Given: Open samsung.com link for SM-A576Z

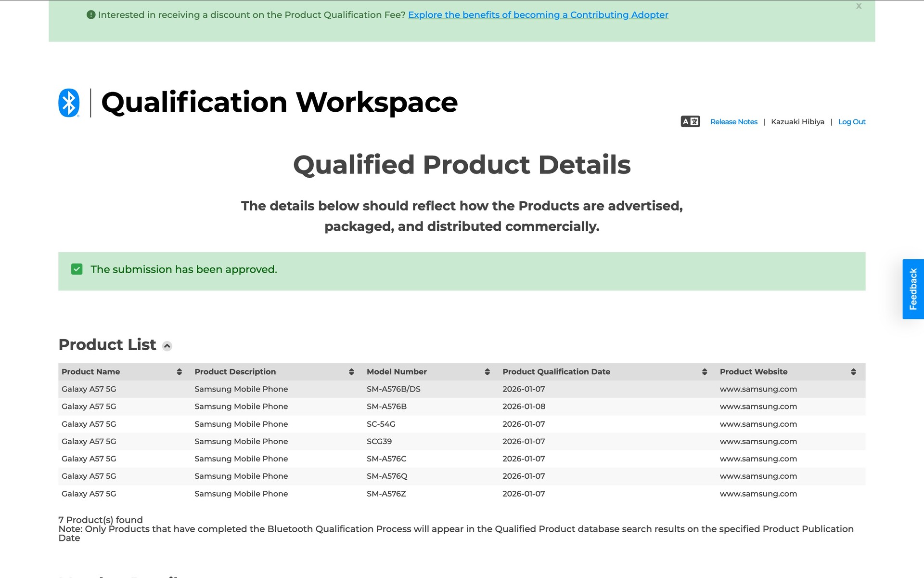Looking at the screenshot, I should coord(758,494).
